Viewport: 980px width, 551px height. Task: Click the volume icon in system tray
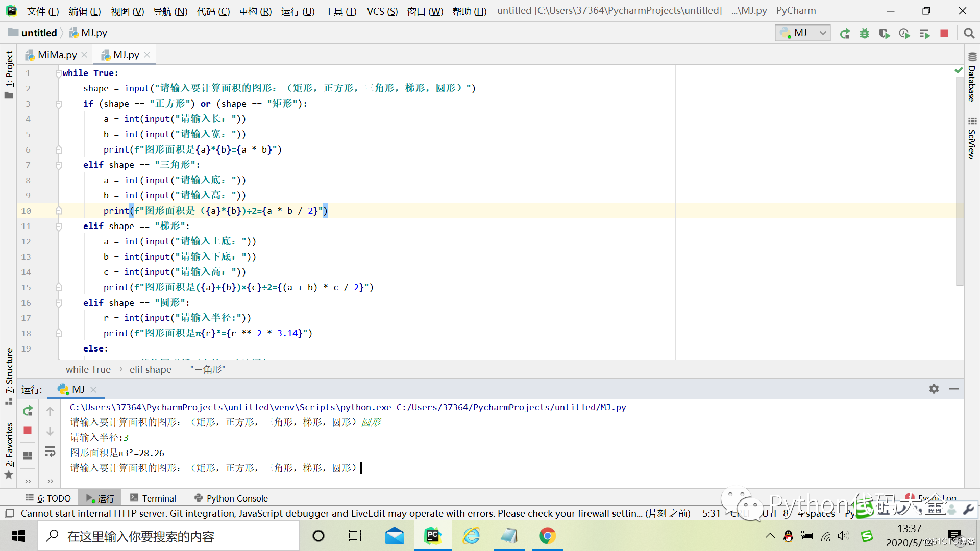[843, 536]
